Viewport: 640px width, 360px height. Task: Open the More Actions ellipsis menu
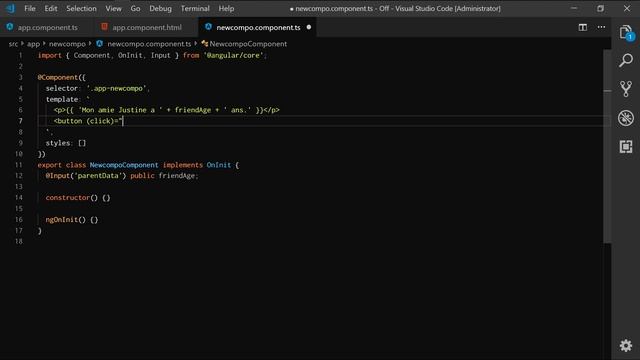tap(601, 27)
